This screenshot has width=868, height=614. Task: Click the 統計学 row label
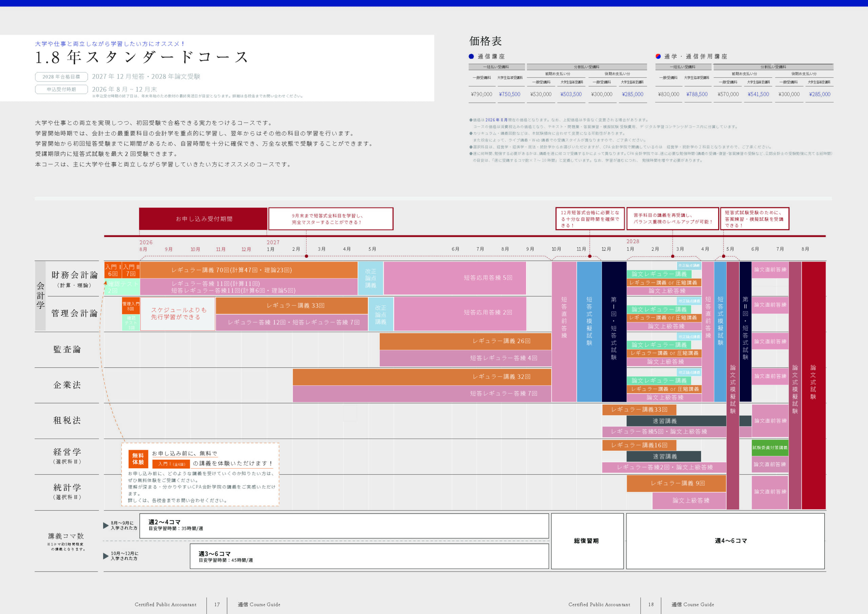coord(67,488)
